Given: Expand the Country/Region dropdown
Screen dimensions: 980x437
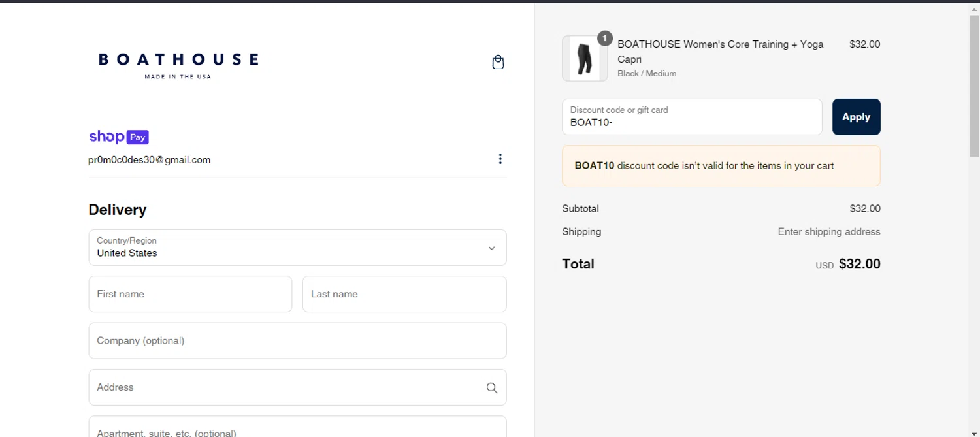Looking at the screenshot, I should [x=297, y=248].
